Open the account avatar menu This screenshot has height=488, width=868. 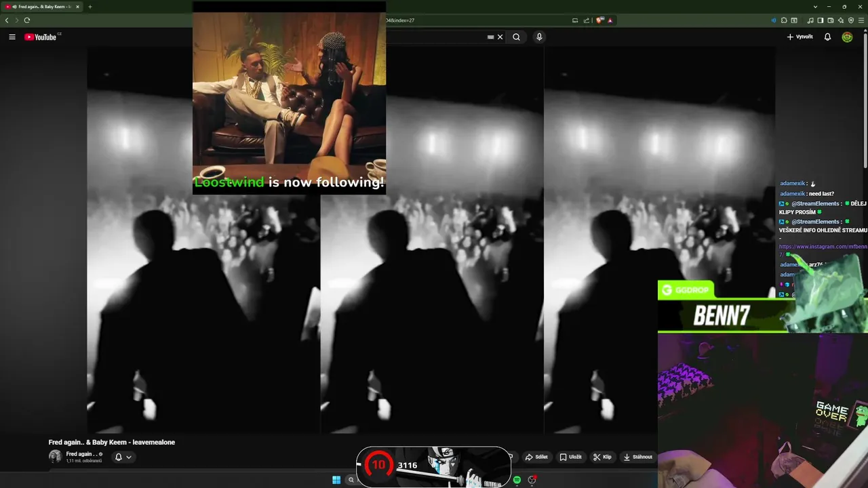(x=847, y=37)
